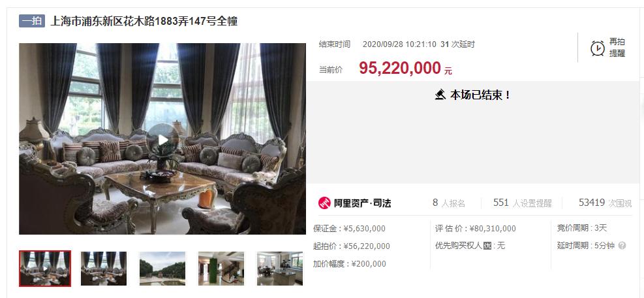Click the main living room preview image
The image size is (644, 298).
(x=162, y=139)
